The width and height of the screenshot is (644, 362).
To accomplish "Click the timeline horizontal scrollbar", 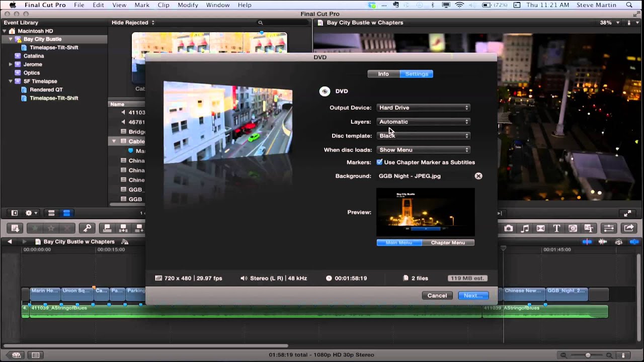I will [146, 345].
